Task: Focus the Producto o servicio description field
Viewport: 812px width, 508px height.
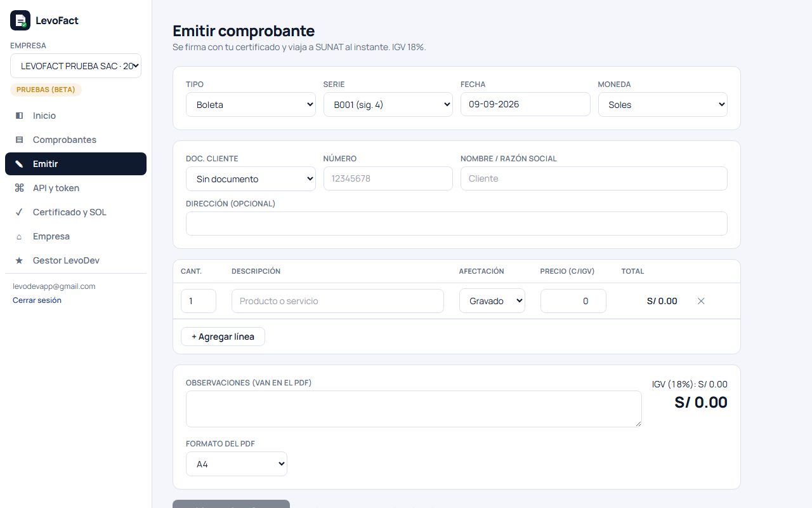Action: pyautogui.click(x=337, y=301)
